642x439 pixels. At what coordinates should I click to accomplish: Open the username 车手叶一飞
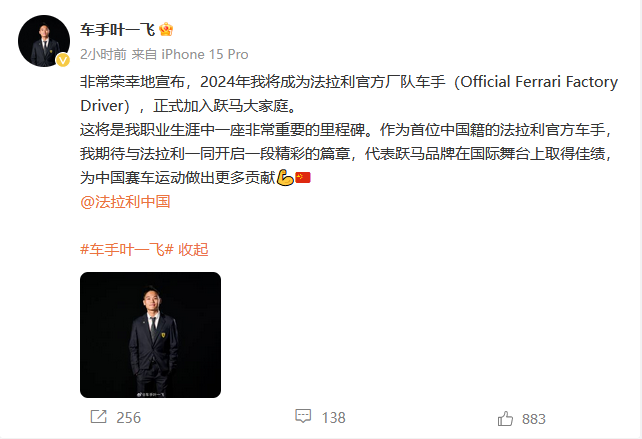pyautogui.click(x=117, y=30)
